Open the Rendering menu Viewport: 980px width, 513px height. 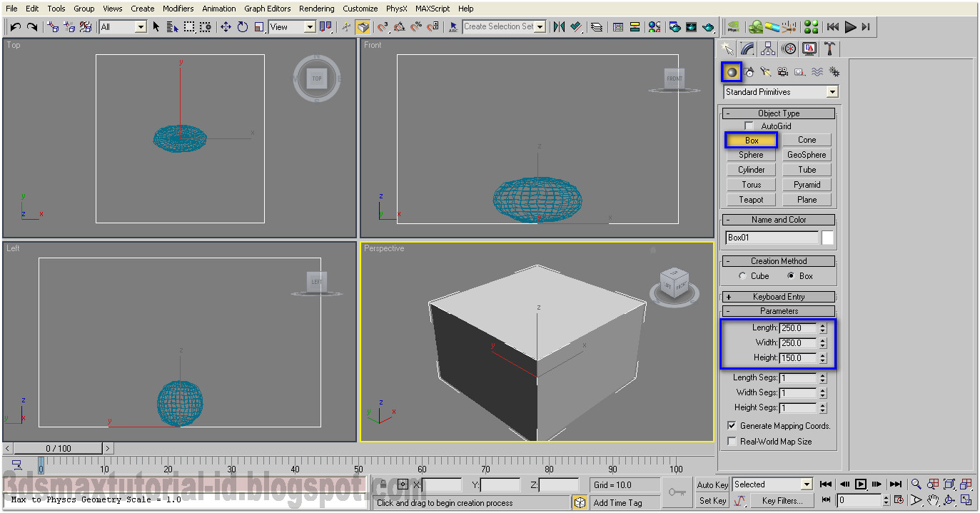(x=316, y=8)
